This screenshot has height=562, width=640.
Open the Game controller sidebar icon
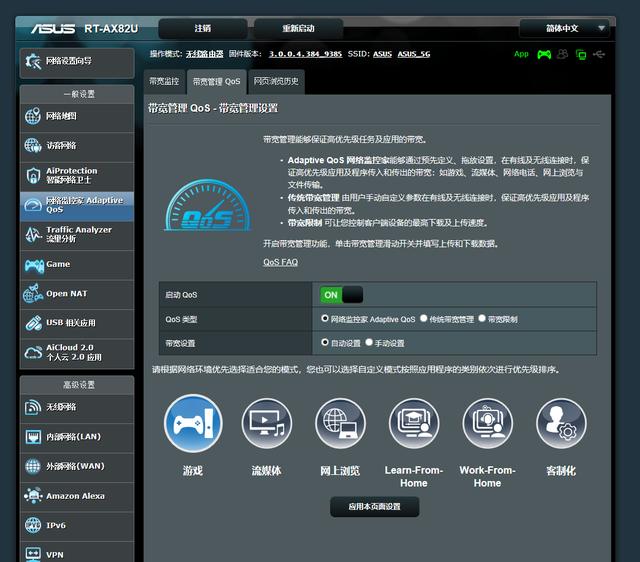[x=34, y=265]
